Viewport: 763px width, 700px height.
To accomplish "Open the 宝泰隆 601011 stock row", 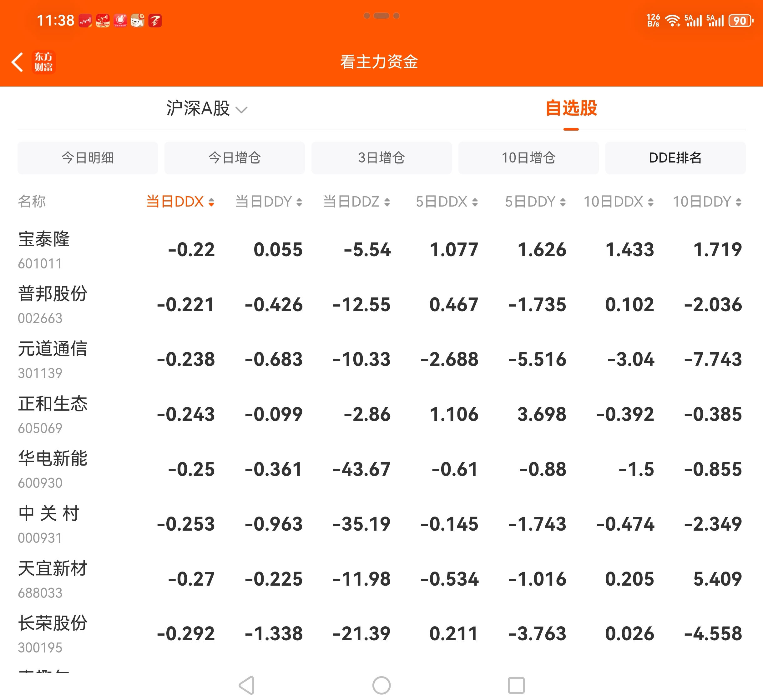I will [x=44, y=250].
